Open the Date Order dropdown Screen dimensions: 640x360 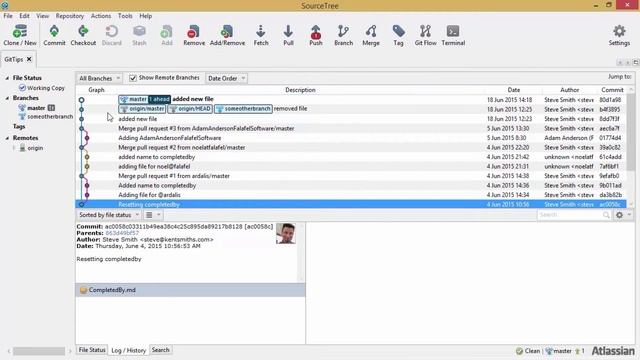coord(226,78)
